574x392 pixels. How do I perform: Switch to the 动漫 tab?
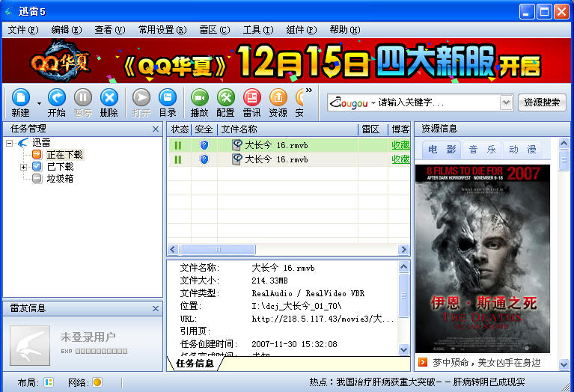522,150
